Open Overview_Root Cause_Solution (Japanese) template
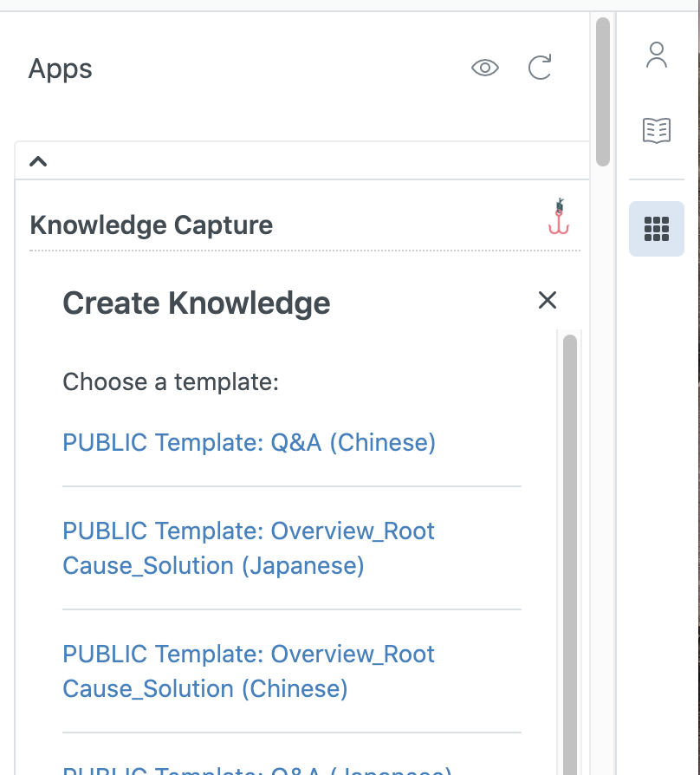Screen dimensions: 700x775 coord(249,548)
